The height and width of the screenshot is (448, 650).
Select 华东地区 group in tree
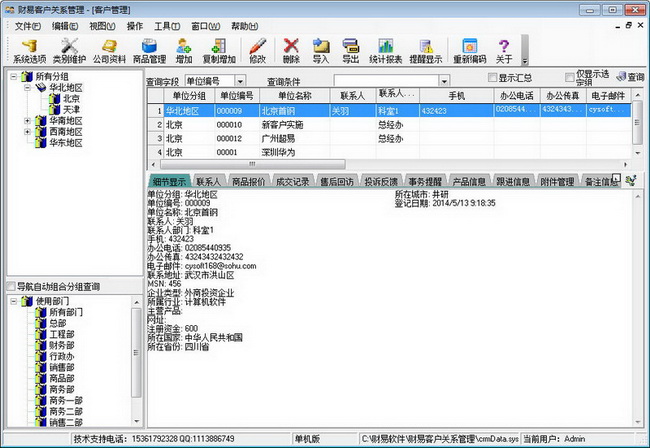pyautogui.click(x=66, y=143)
